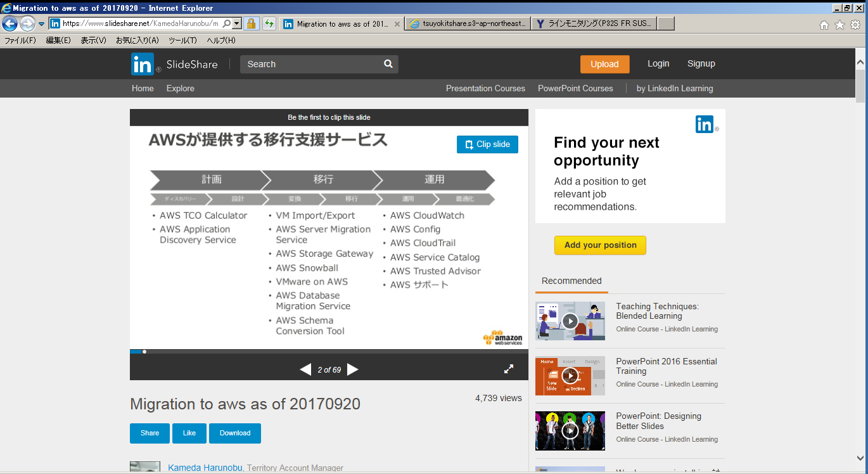Open the Explore page
The height and width of the screenshot is (474, 868).
point(181,88)
